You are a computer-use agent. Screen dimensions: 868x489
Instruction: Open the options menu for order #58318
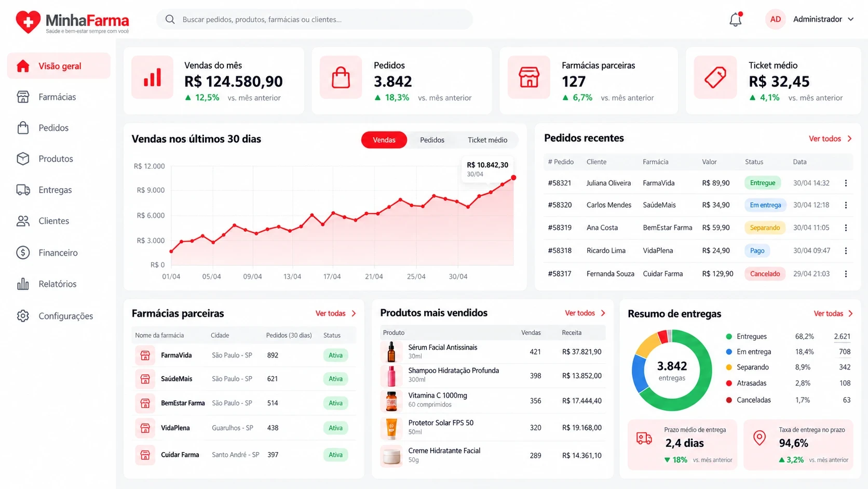[846, 250]
